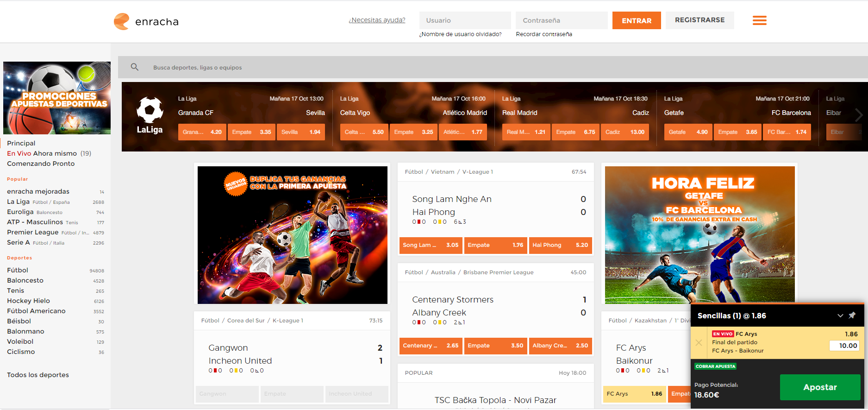Image resolution: width=868 pixels, height=410 pixels.
Task: Open the TSC Bačka Topola - Novi Pazar match
Action: pos(495,400)
